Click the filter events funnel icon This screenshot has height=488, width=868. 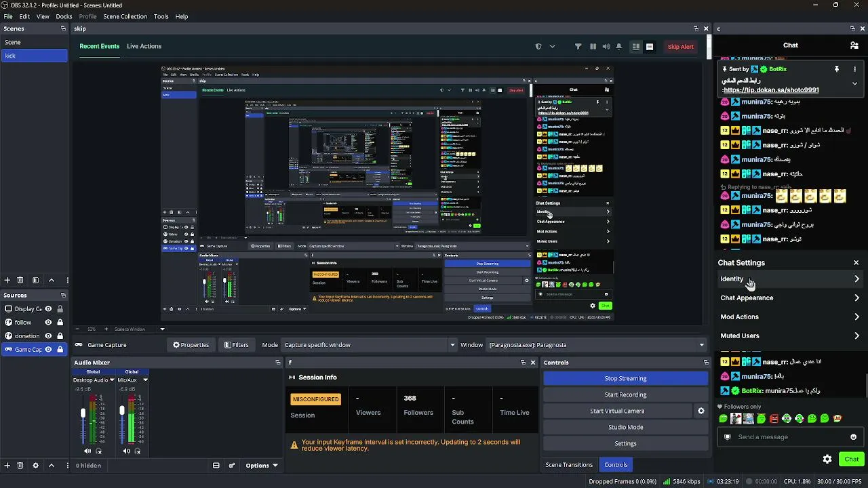tap(578, 47)
